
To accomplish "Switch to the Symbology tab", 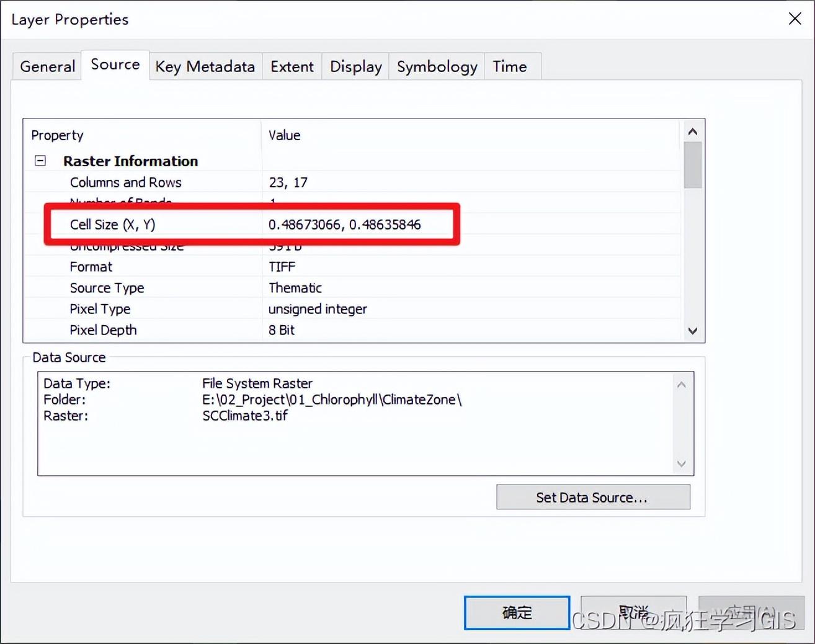I will coord(437,66).
